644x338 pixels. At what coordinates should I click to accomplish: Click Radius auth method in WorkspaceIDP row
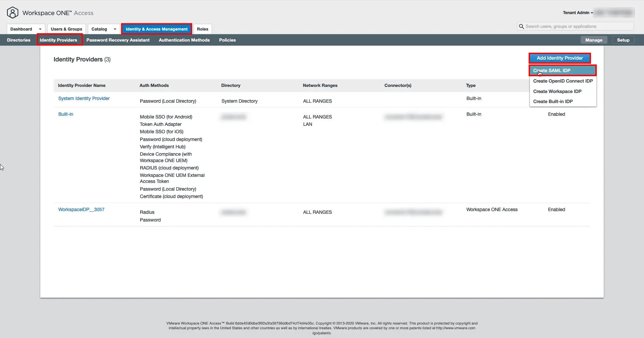pos(147,212)
